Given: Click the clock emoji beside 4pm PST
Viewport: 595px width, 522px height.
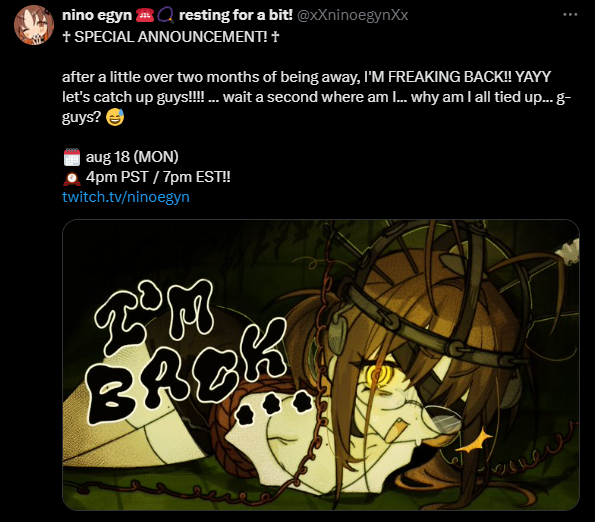Looking at the screenshot, I should (72, 178).
